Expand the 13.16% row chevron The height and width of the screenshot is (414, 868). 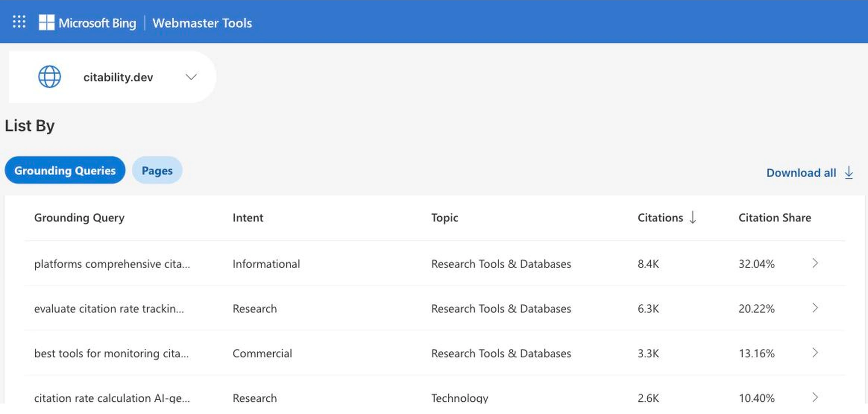pyautogui.click(x=815, y=353)
